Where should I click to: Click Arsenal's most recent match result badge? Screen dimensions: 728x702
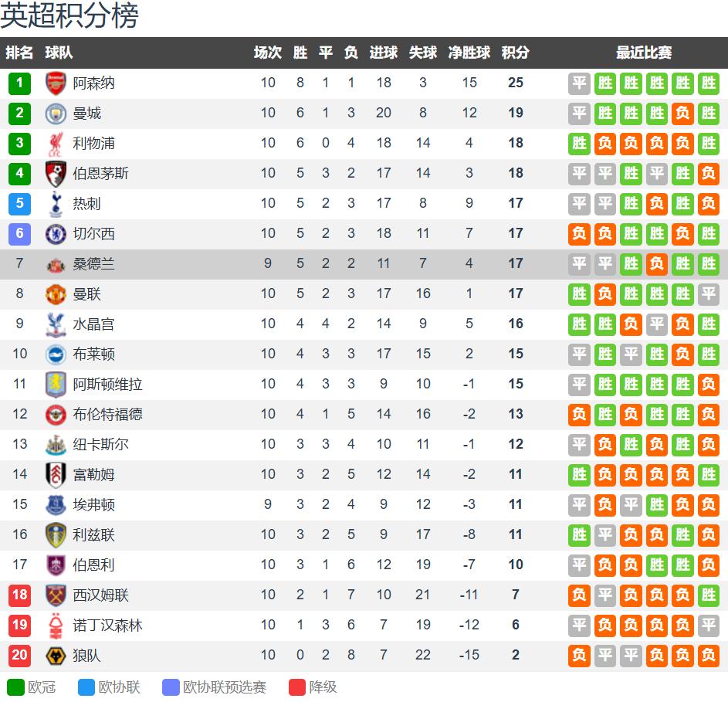click(708, 83)
